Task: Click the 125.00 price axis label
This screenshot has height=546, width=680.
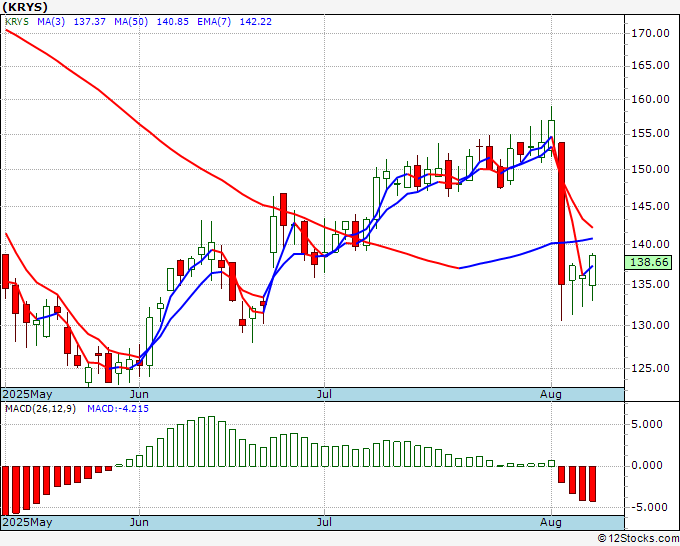Action: tap(650, 368)
